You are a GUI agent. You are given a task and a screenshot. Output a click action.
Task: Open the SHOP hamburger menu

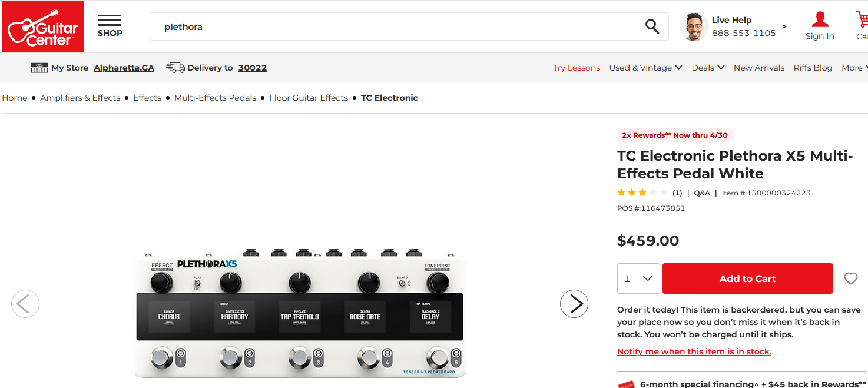[x=110, y=26]
